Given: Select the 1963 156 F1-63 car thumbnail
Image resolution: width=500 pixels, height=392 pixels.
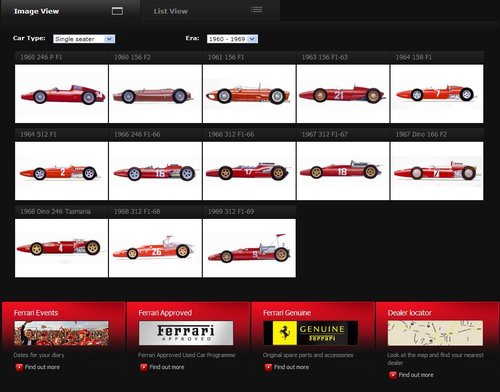Looking at the screenshot, I should (343, 94).
